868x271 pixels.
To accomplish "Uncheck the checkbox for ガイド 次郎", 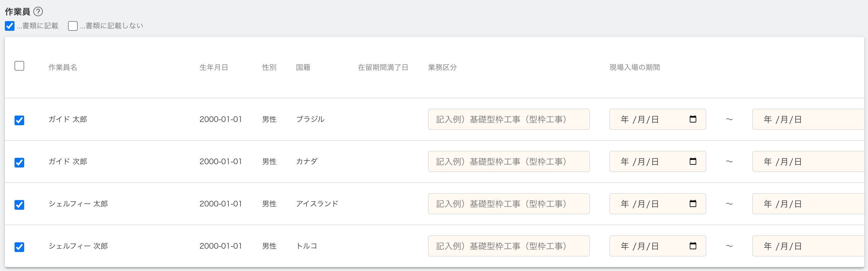I will click(20, 163).
